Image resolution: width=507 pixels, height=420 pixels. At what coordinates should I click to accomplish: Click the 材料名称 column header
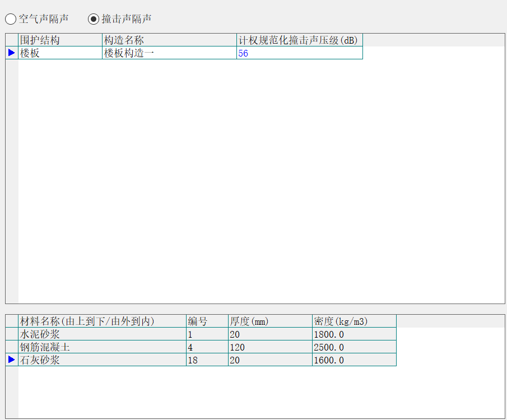coord(102,321)
